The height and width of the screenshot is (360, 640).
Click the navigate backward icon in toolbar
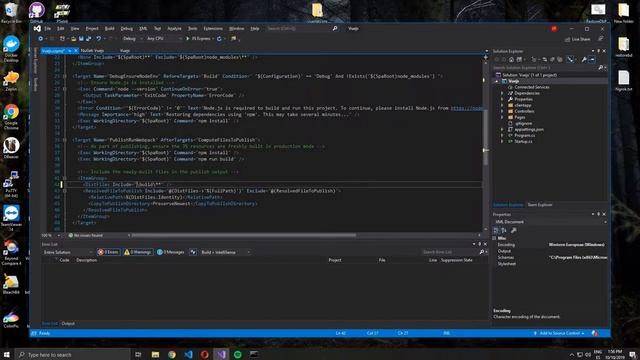tap(40, 39)
